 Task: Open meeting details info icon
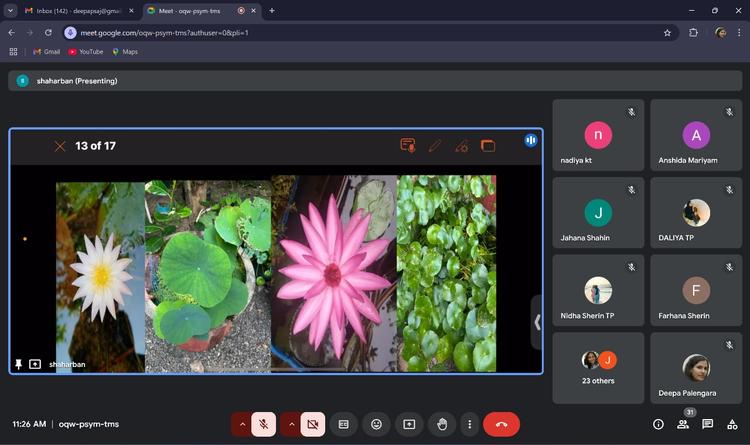(x=658, y=424)
